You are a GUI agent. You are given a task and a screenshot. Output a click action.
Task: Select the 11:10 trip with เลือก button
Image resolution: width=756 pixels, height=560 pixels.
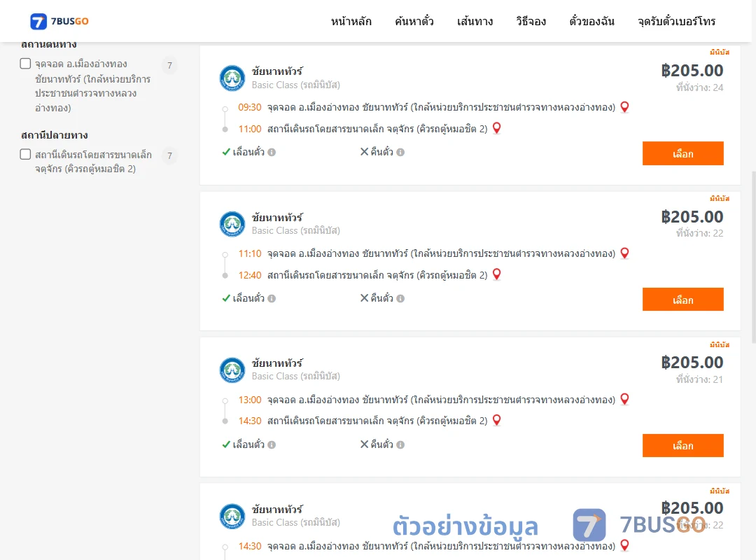tap(682, 300)
